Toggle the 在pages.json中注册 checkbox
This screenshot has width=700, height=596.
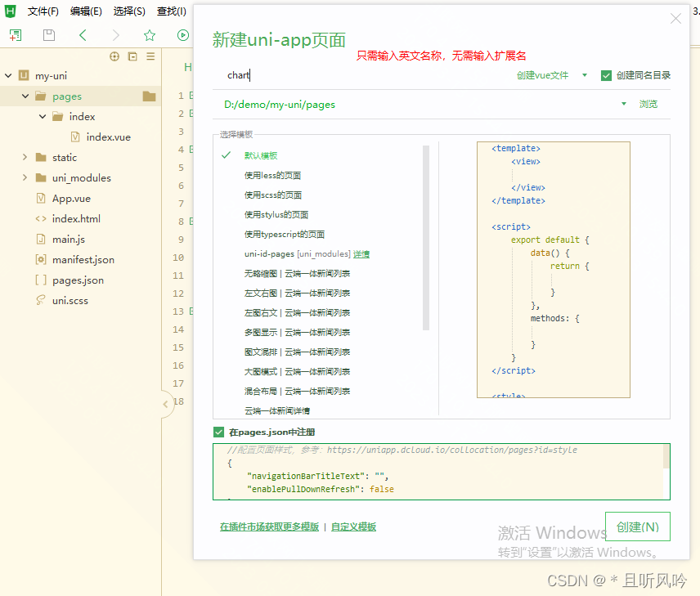coord(217,432)
